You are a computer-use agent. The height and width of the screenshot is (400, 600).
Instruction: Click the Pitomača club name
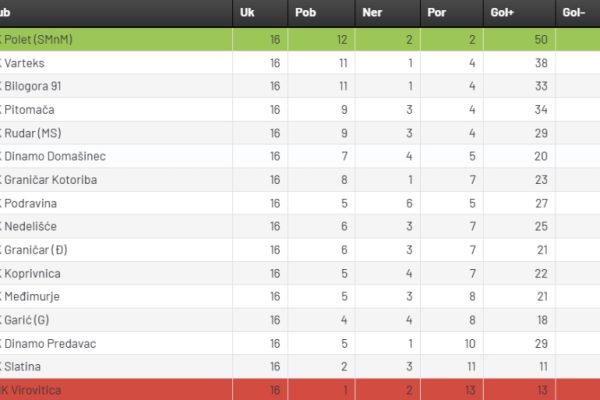(x=29, y=110)
